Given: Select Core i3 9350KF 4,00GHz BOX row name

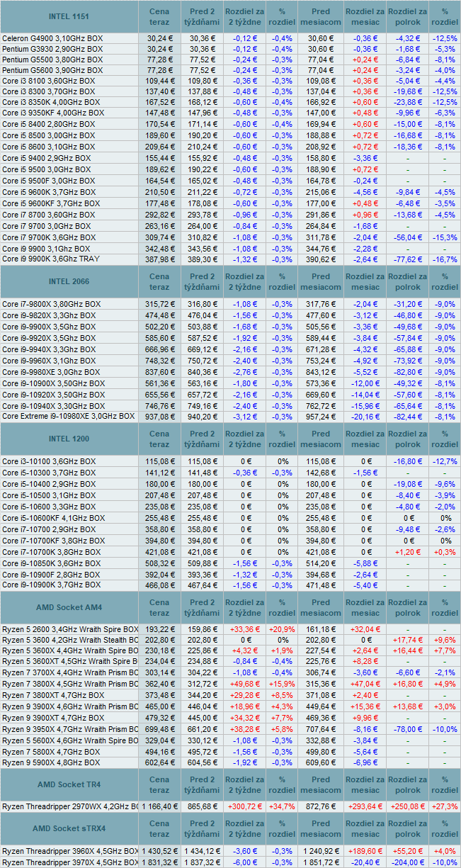Looking at the screenshot, I should pos(53,113).
